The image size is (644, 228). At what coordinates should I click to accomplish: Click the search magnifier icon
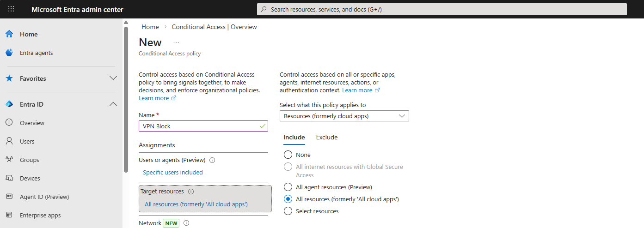point(264,9)
